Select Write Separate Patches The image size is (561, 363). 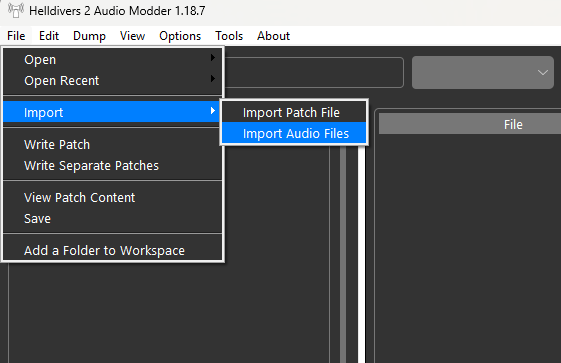tap(113, 166)
